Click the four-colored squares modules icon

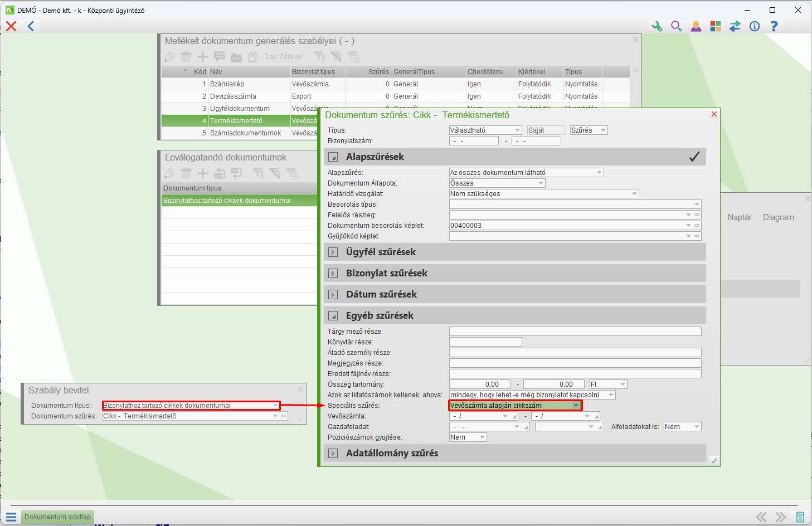716,26
